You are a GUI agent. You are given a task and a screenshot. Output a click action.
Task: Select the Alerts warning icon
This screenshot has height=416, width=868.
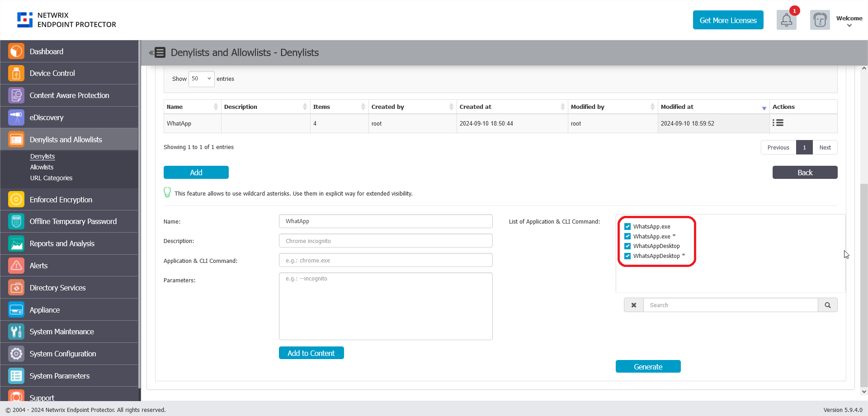click(x=16, y=266)
